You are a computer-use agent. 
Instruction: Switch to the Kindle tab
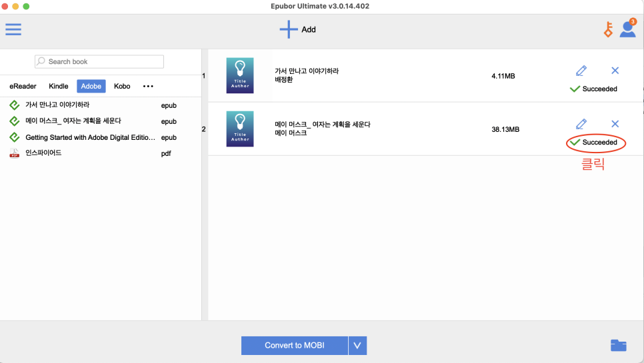pos(58,86)
